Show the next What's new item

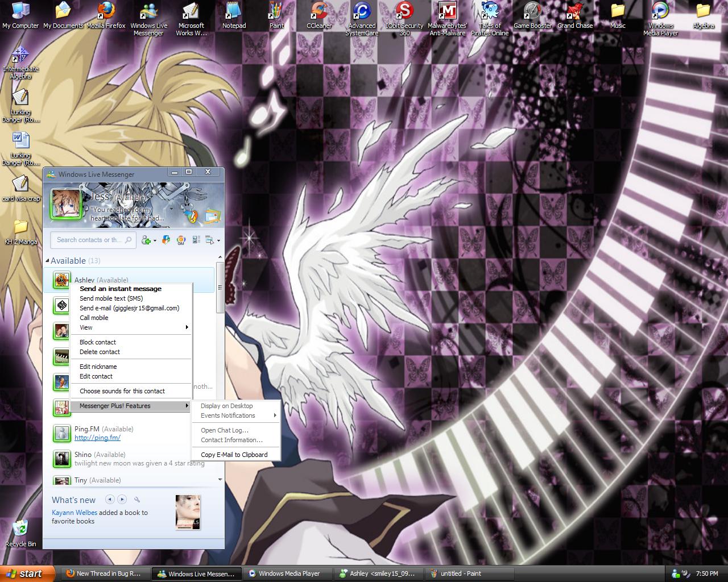click(x=122, y=500)
